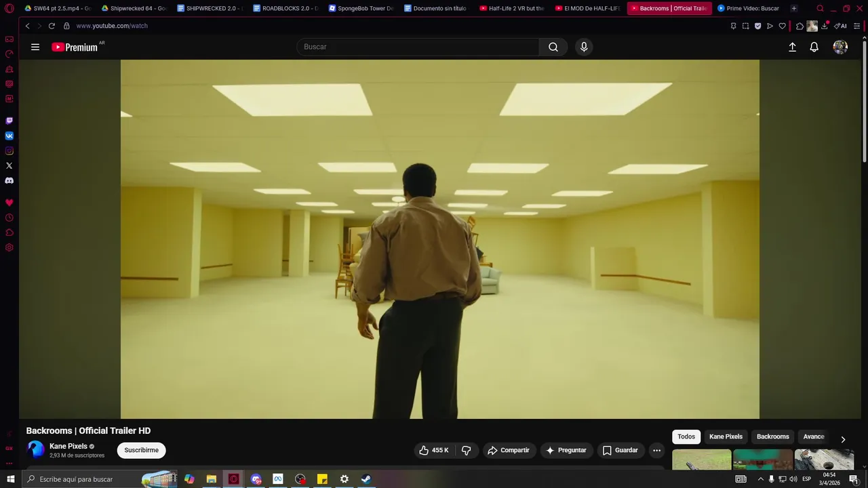Click the YouTube search magnifier button
This screenshot has width=868, height=488.
553,47
